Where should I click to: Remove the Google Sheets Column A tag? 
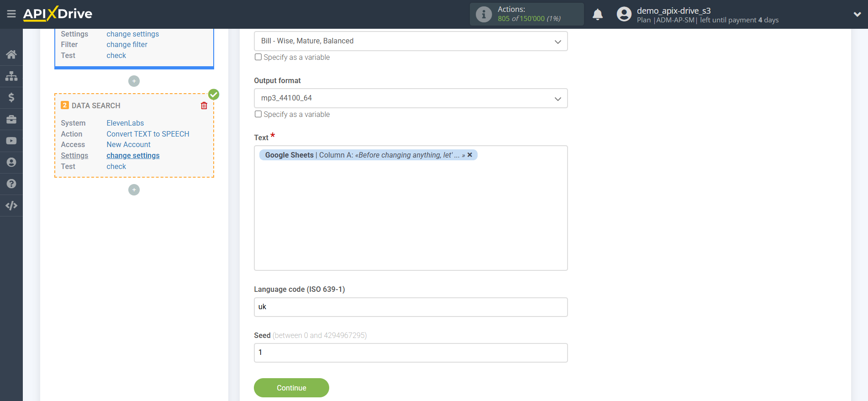pyautogui.click(x=470, y=155)
